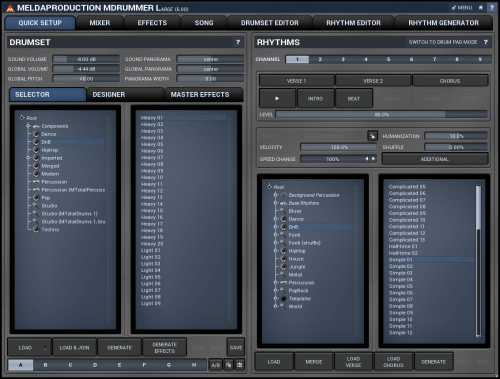
Task: Switch to the Mixer tab
Action: [x=100, y=23]
